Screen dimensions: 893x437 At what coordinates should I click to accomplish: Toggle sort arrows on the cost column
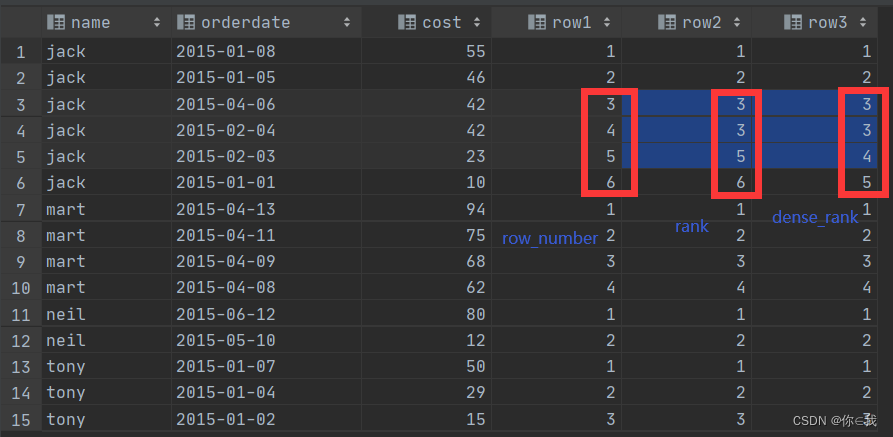coord(477,22)
